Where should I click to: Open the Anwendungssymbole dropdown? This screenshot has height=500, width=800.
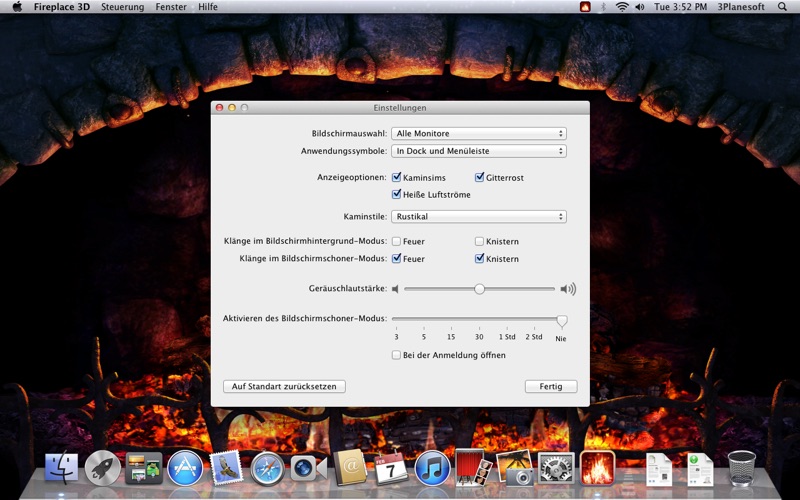coord(479,151)
